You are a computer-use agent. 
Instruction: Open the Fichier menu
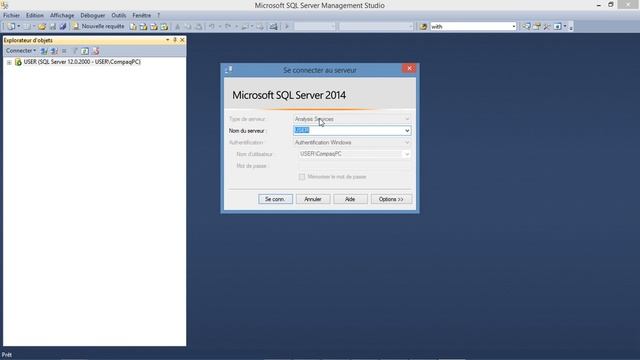tap(11, 15)
